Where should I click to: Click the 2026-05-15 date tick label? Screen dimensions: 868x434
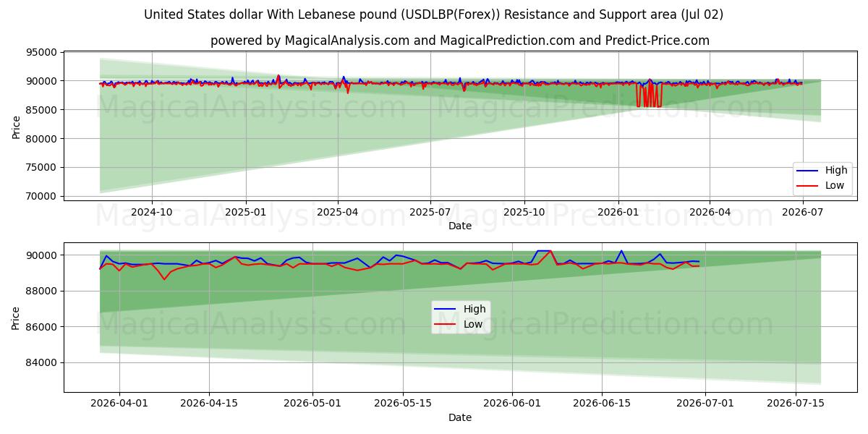point(402,403)
